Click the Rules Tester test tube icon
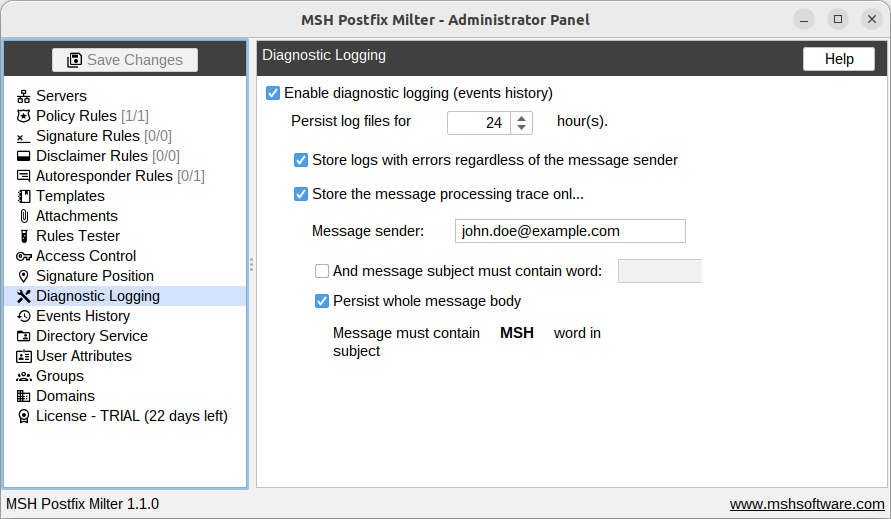Image resolution: width=891 pixels, height=519 pixels. pos(23,236)
